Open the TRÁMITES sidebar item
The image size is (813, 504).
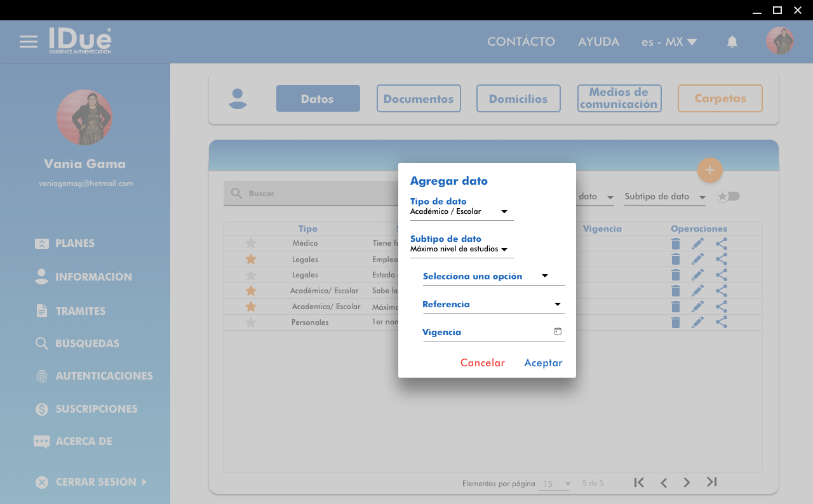click(x=80, y=311)
